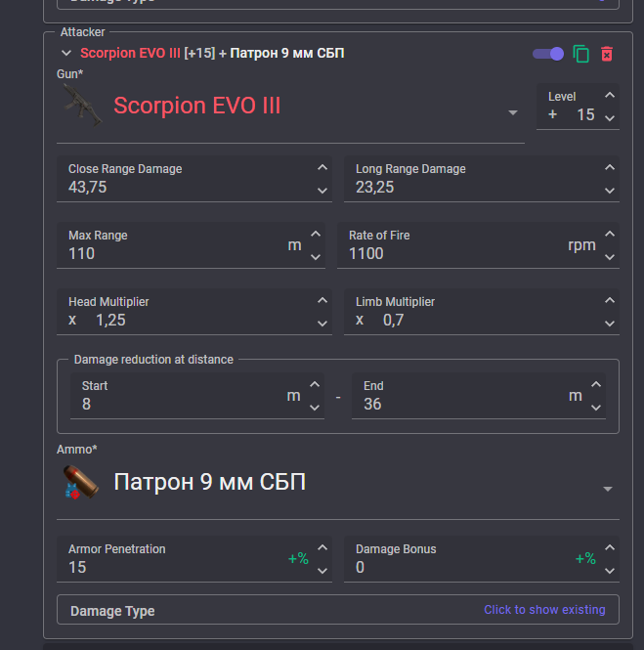
Task: Decrease Limb Multiplier
Action: [610, 324]
